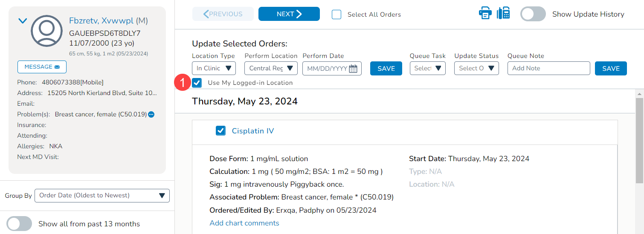Toggle Show Update History switch

pos(533,14)
